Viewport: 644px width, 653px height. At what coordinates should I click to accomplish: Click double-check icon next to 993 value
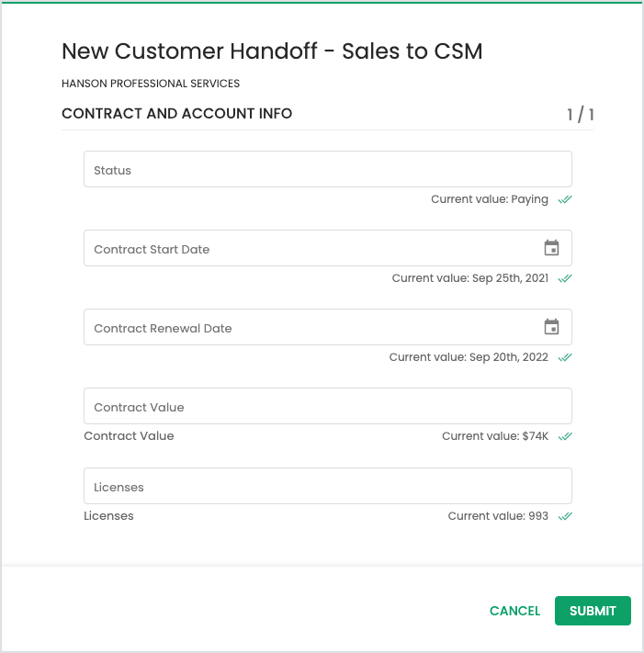[x=565, y=516]
